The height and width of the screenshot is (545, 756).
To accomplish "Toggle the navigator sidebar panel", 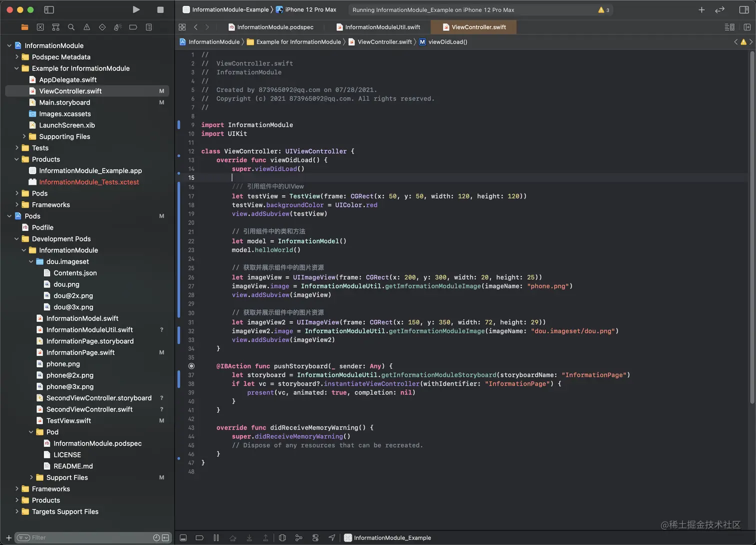I will pos(49,9).
